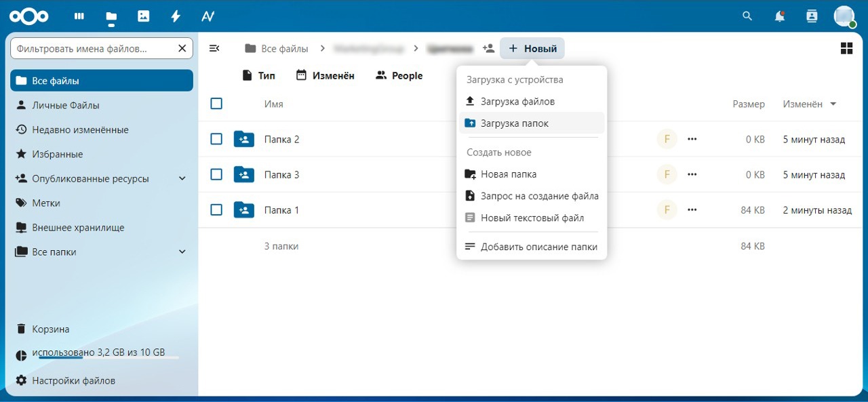Open Метки in sidebar
Screen dimensions: 868x402
tap(102, 203)
